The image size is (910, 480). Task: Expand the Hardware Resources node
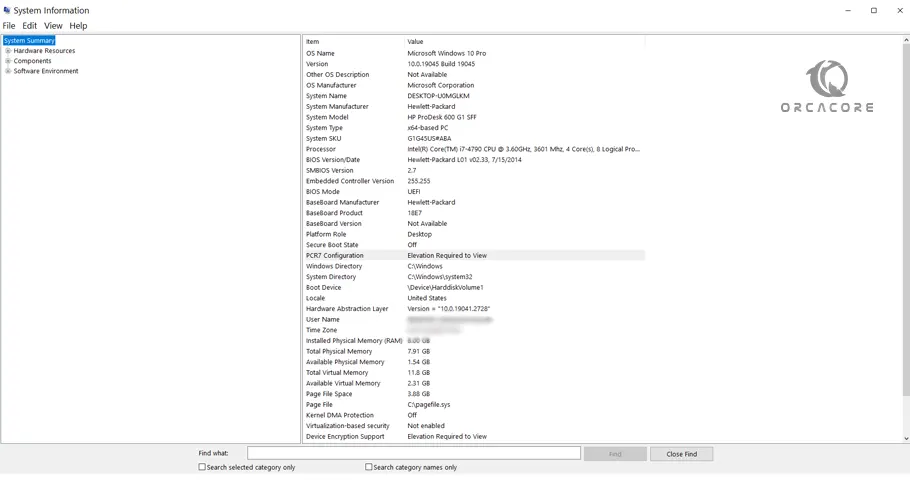(8, 50)
